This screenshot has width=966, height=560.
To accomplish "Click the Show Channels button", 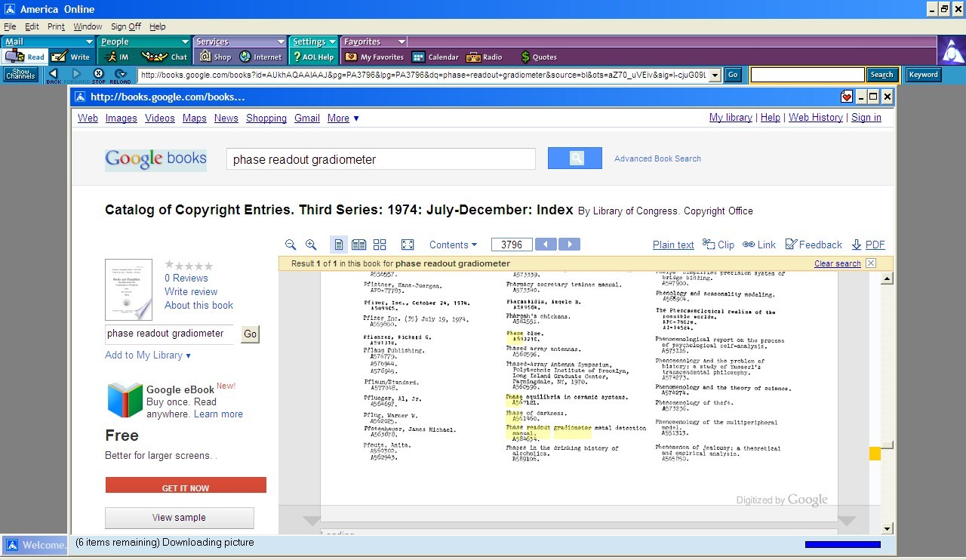I will click(x=21, y=75).
